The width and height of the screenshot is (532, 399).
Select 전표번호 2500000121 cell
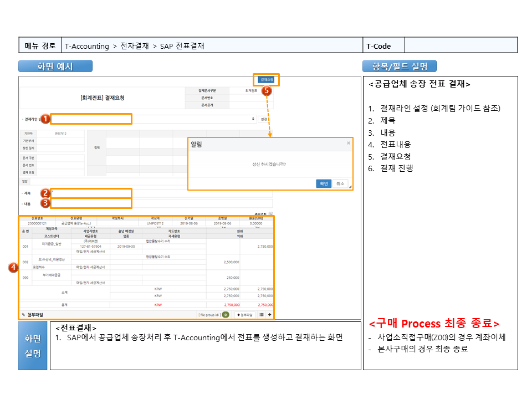pyautogui.click(x=38, y=223)
